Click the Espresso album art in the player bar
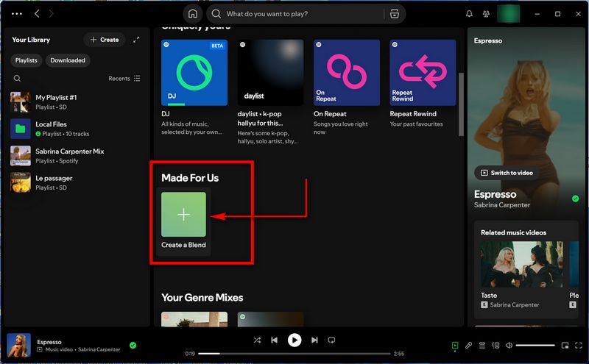589x364 pixels. pos(19,345)
